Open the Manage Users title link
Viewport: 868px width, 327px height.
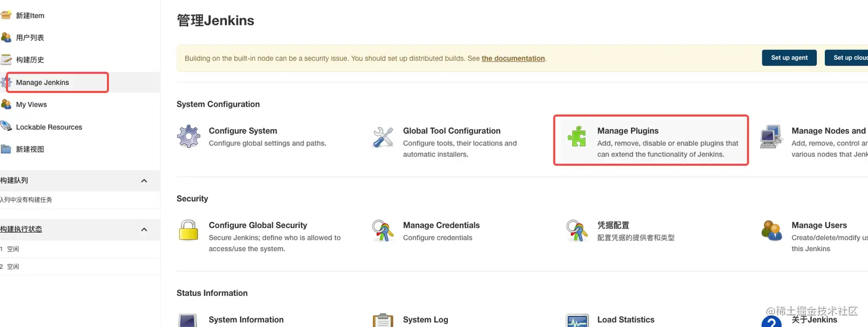click(x=819, y=225)
